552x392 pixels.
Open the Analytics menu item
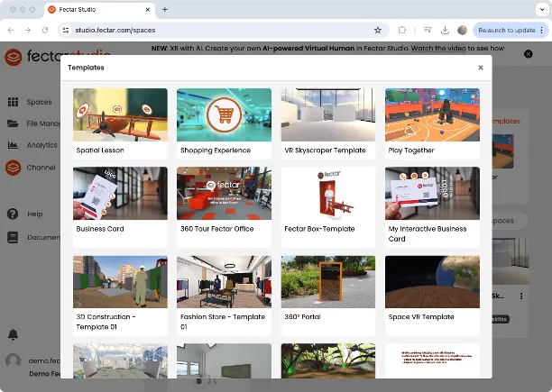click(41, 145)
